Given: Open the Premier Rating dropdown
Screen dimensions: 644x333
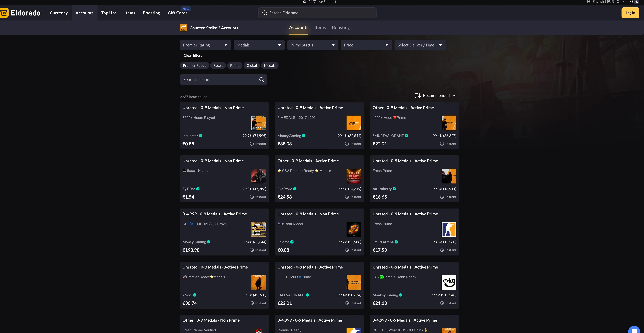Looking at the screenshot, I should (x=205, y=45).
